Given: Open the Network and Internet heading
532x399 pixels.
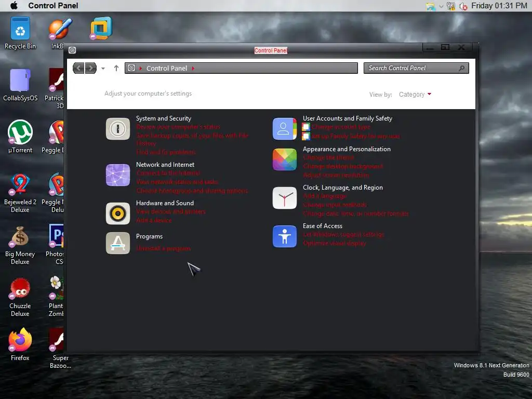Looking at the screenshot, I should pos(165,165).
